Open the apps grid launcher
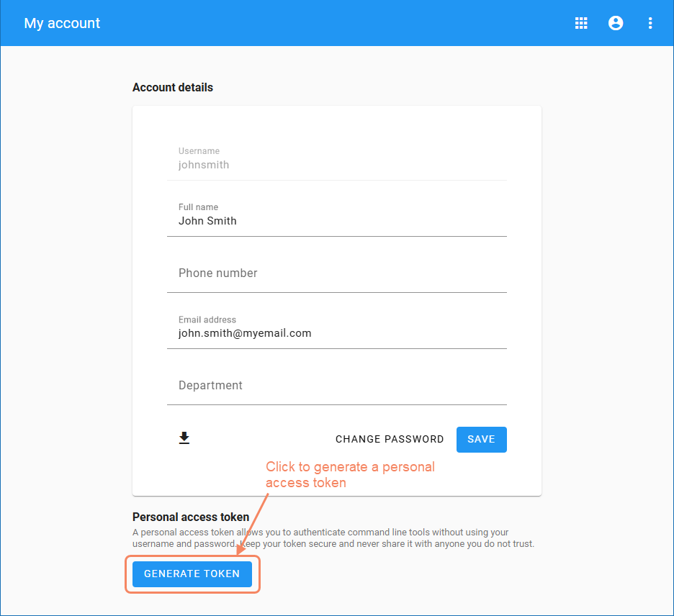Viewport: 674px width, 616px height. click(581, 23)
